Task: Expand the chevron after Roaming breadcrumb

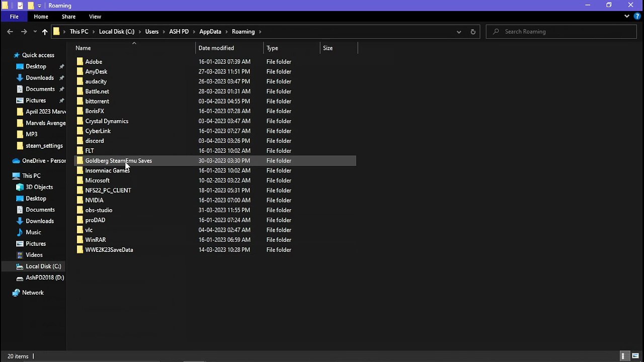Action: click(x=260, y=32)
